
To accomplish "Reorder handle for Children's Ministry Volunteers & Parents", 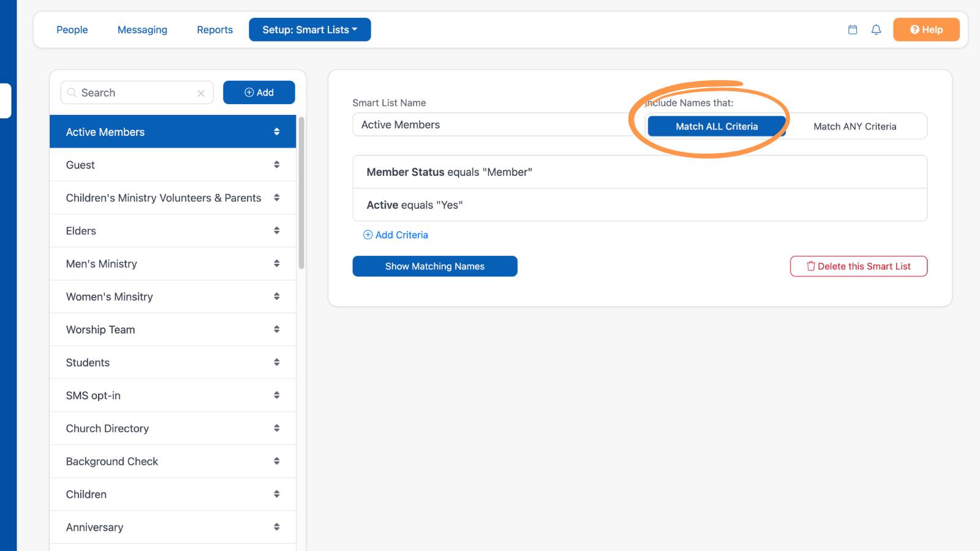I will 277,198.
